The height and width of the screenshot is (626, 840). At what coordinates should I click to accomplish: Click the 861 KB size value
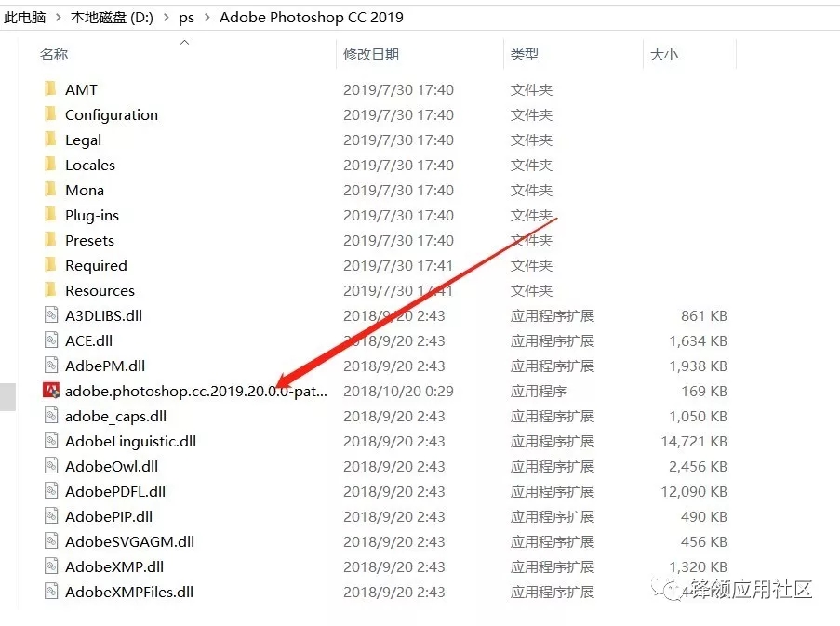pos(704,315)
